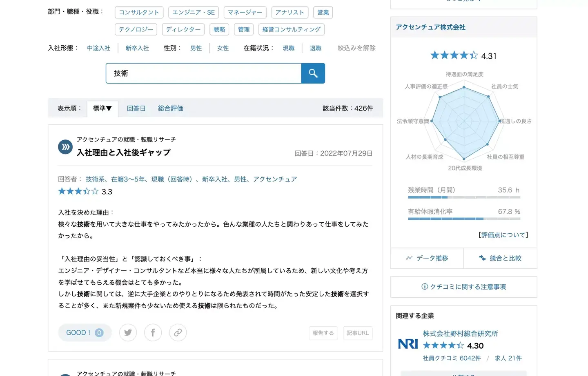Toggle 女性 gender filter
Screen dimensions: 588x376
pyautogui.click(x=223, y=48)
